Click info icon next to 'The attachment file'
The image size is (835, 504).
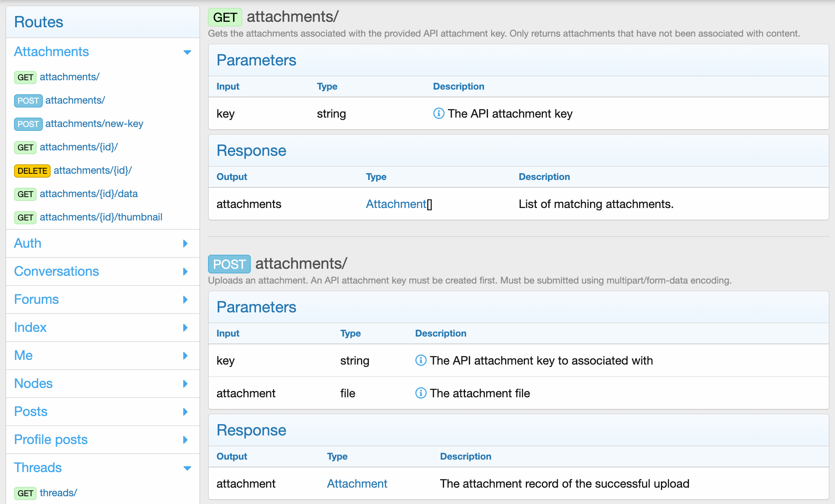(x=421, y=393)
